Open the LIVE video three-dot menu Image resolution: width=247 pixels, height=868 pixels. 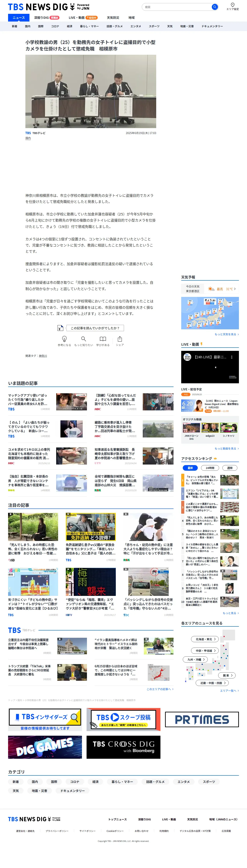coord(231,357)
